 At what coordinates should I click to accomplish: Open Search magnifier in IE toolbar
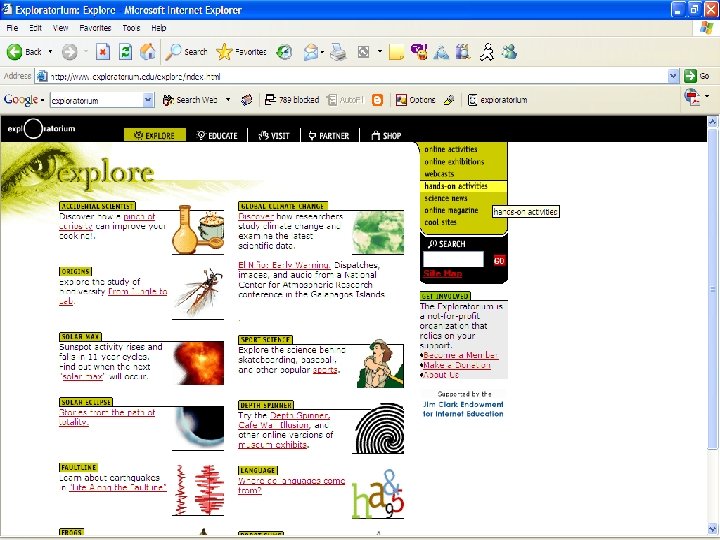click(186, 52)
